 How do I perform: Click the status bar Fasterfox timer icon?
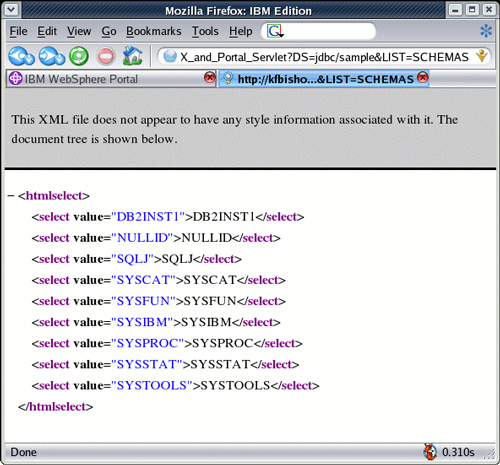point(430,452)
